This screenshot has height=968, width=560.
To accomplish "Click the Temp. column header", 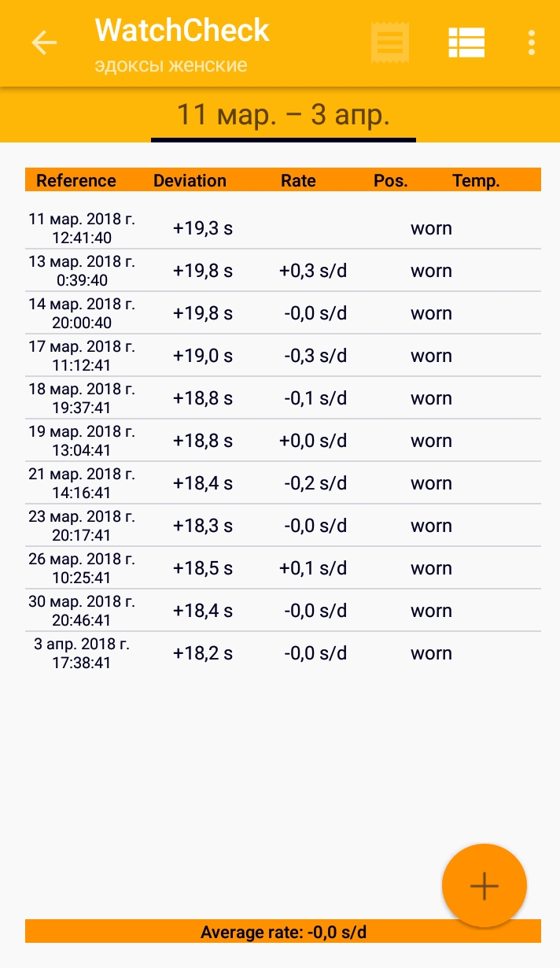I will click(476, 180).
